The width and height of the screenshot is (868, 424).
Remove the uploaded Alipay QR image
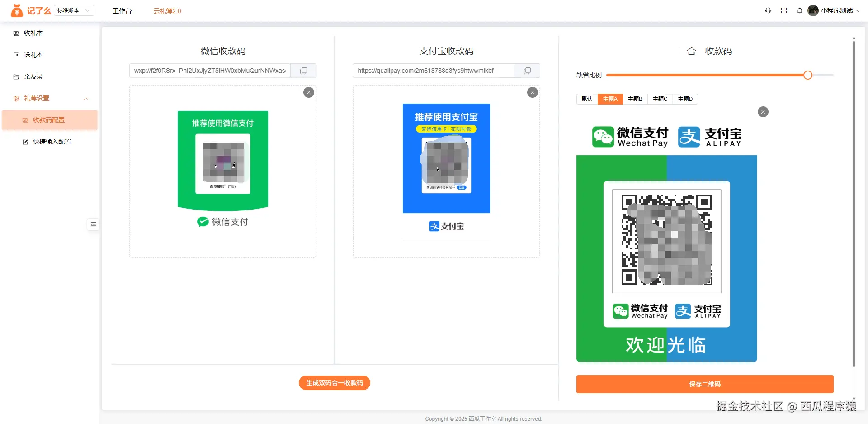tap(533, 92)
